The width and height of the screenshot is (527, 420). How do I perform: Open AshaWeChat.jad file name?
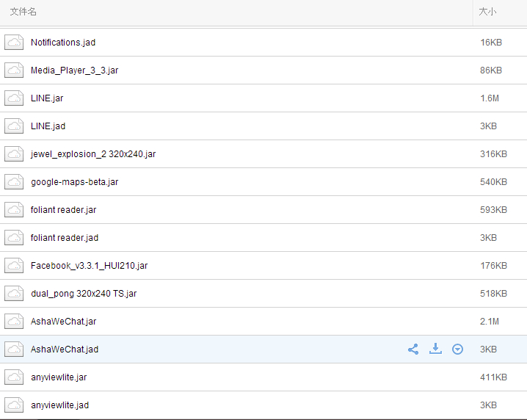[x=65, y=350]
